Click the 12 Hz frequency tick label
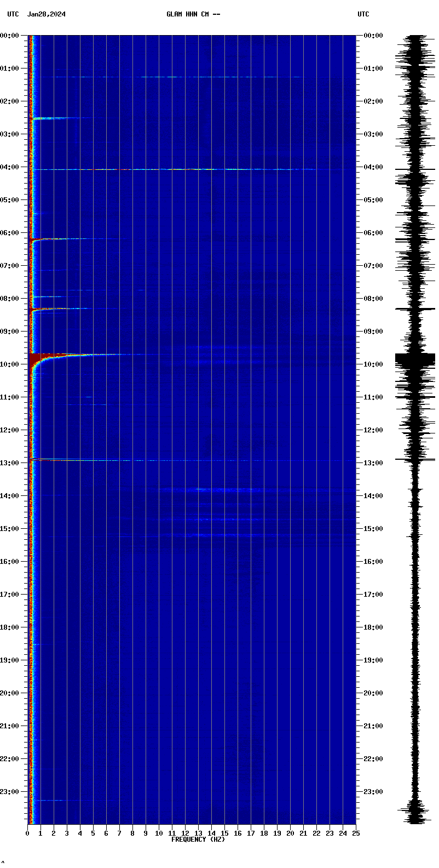 (185, 833)
